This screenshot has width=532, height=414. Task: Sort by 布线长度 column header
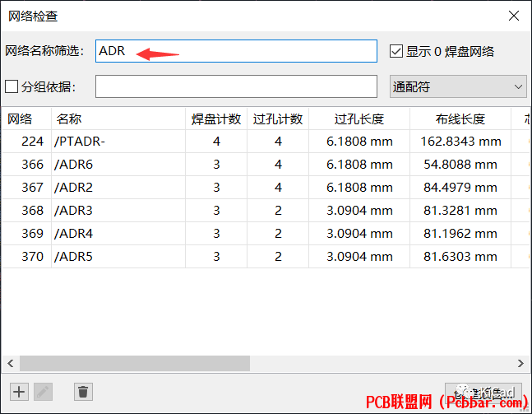point(460,119)
